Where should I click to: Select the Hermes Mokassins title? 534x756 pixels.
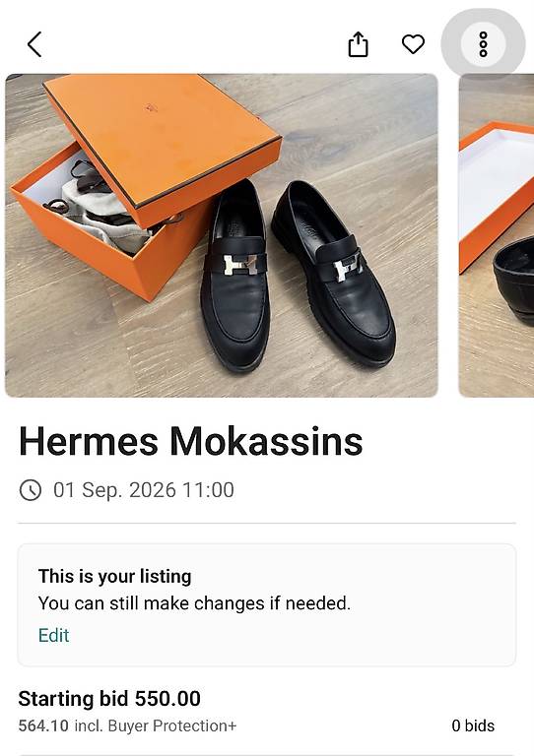tap(190, 441)
